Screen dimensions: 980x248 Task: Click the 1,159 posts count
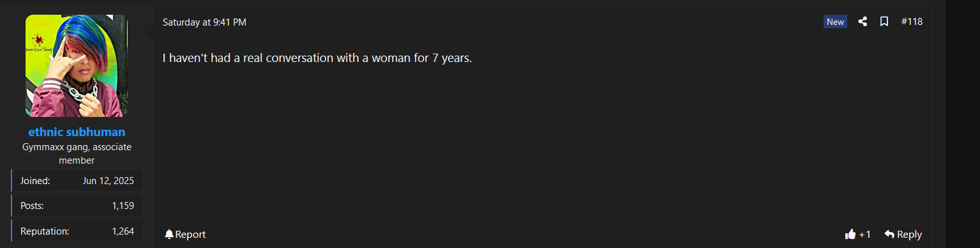pos(123,206)
